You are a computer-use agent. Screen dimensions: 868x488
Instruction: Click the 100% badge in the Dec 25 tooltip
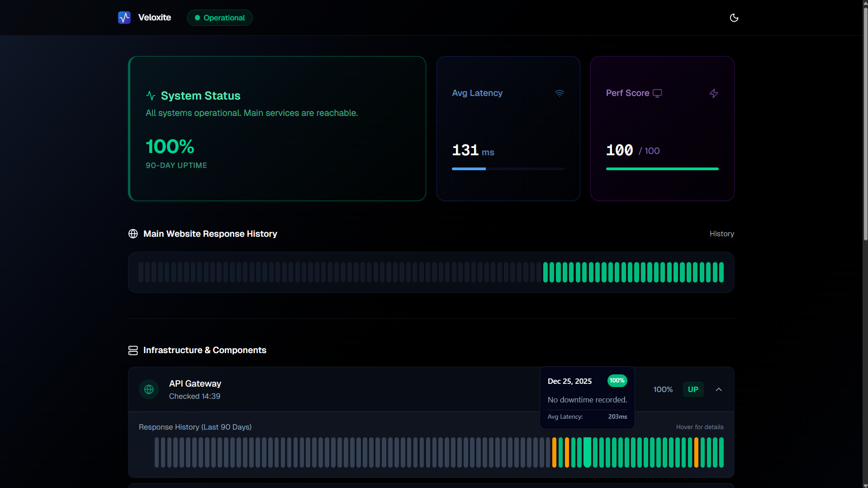[x=617, y=381]
